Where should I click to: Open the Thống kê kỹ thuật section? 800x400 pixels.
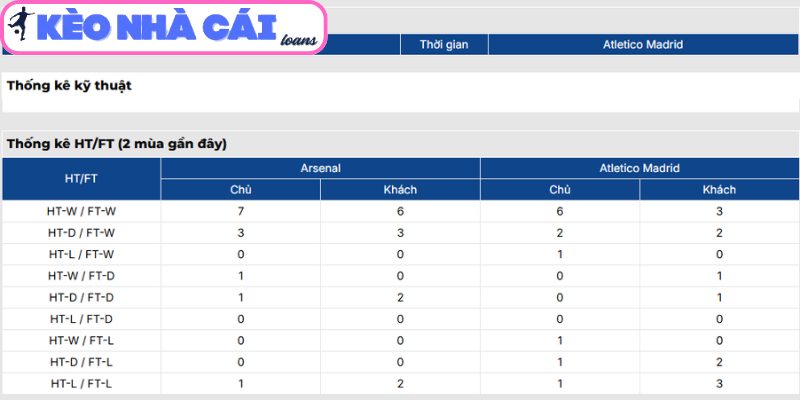[69, 86]
